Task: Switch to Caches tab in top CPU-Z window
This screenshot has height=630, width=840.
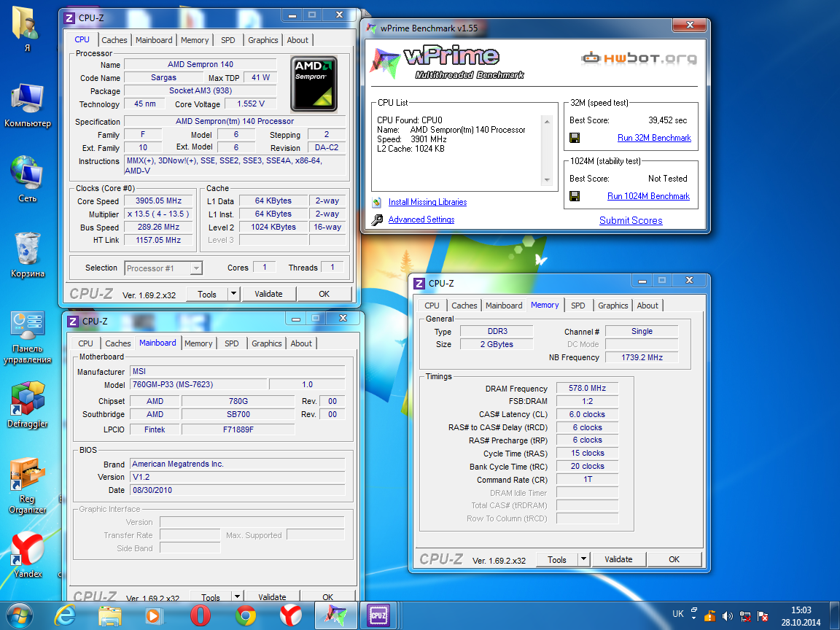Action: [x=114, y=40]
